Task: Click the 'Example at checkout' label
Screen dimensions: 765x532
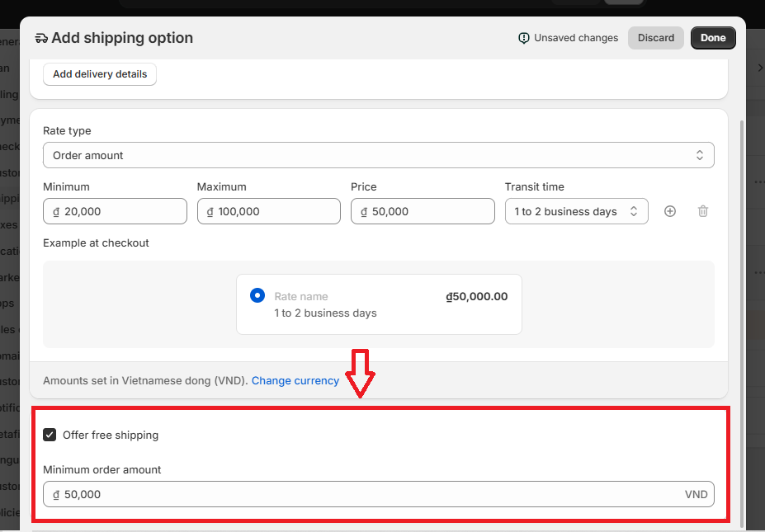Action: (x=96, y=242)
